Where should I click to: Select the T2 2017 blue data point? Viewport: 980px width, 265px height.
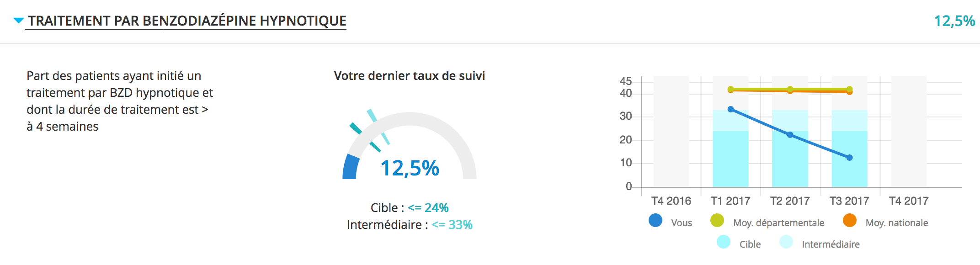click(790, 135)
